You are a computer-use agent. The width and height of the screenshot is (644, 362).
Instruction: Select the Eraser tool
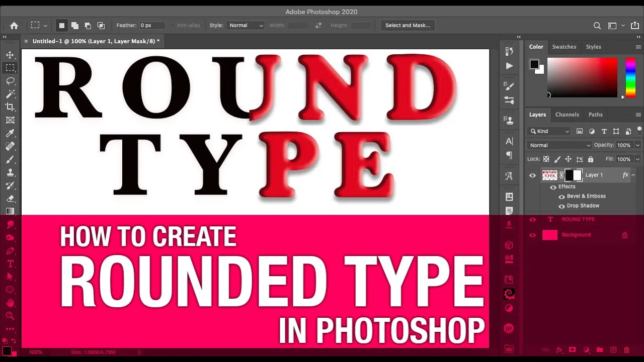pos(10,199)
